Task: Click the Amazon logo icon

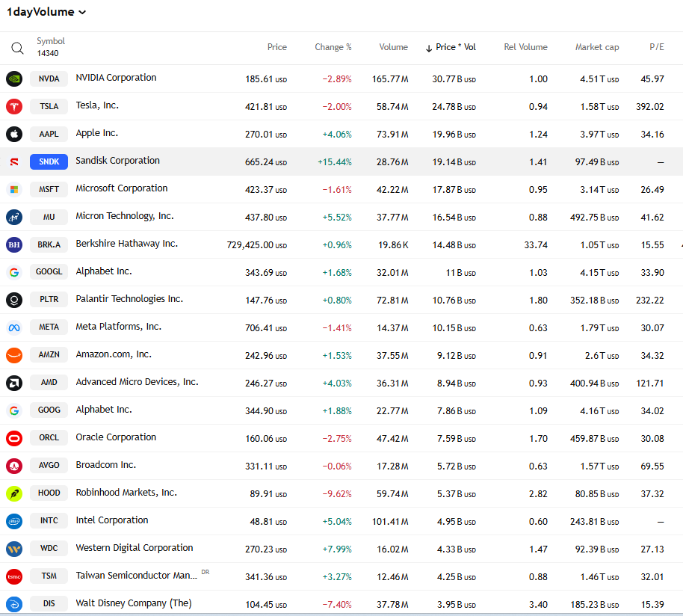Action: click(x=14, y=356)
